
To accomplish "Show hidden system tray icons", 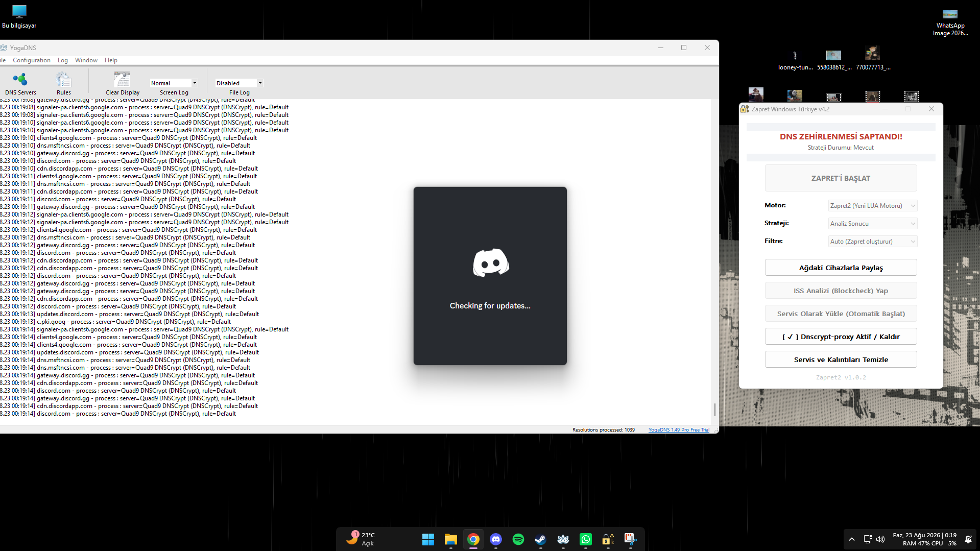I will coord(852,539).
